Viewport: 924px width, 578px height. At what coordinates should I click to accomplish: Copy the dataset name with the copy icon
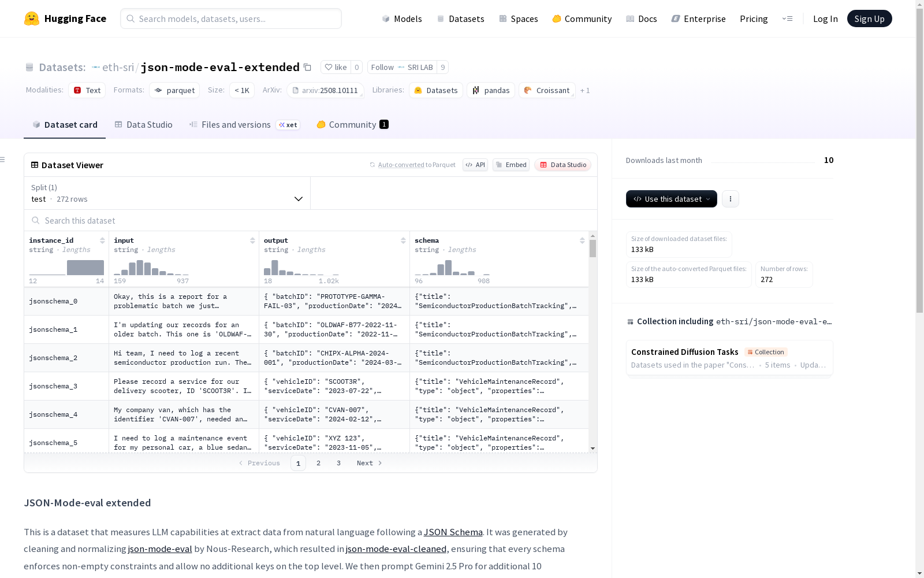[x=307, y=67]
